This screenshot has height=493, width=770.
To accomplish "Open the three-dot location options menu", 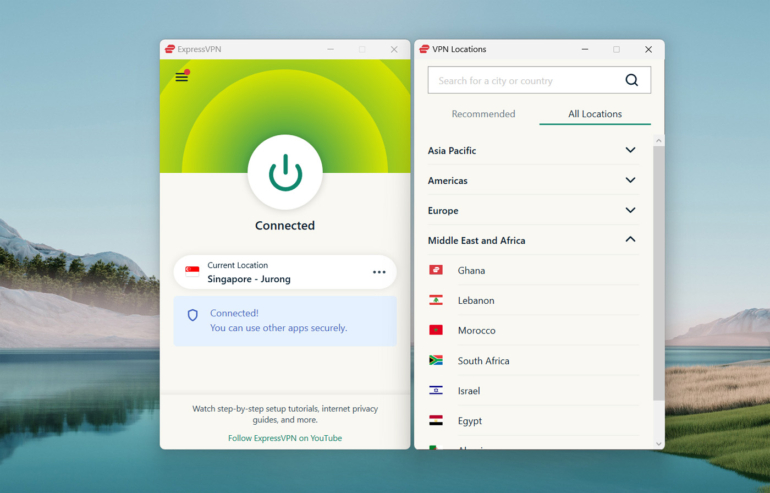I will point(379,272).
